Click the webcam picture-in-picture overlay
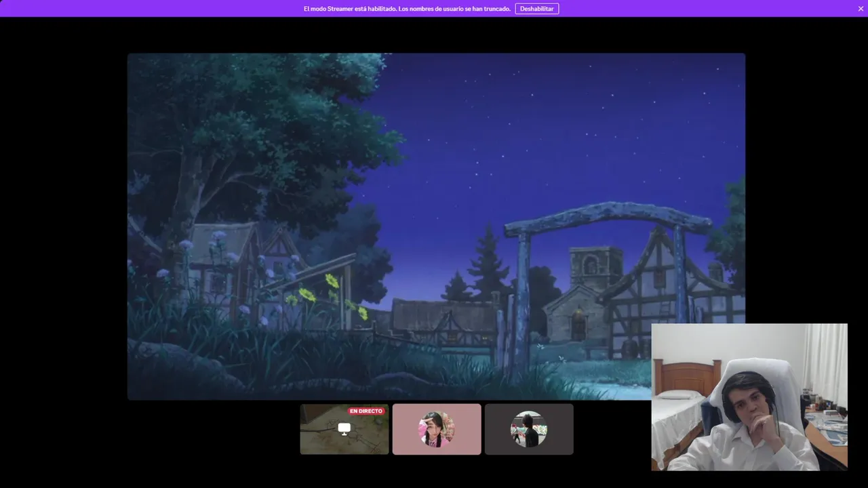Screen dimensions: 868x488 [x=749, y=397]
